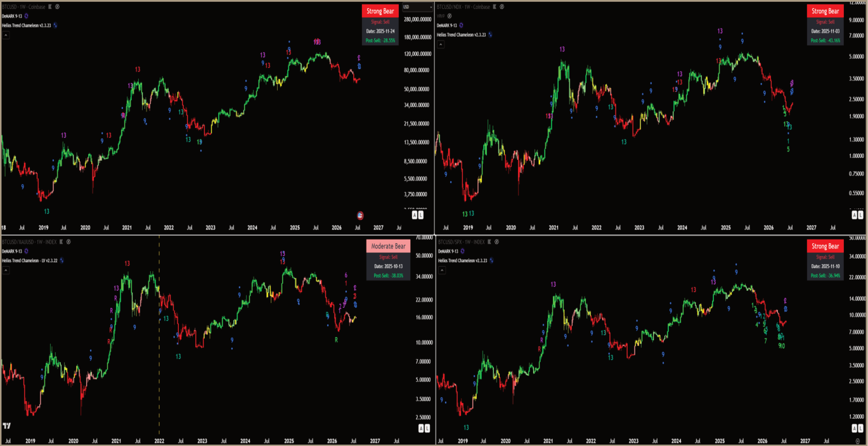Click the round icon next to the VRVP indicator

450,16
